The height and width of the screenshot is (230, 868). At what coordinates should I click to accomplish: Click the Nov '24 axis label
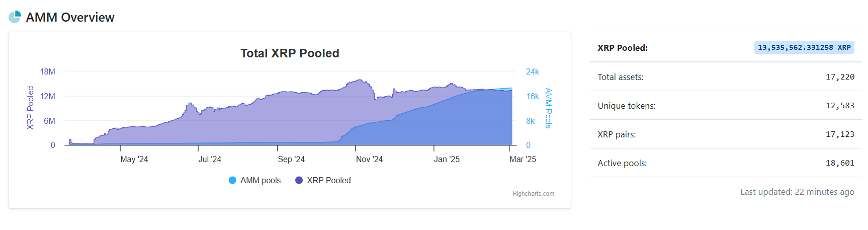pyautogui.click(x=369, y=160)
